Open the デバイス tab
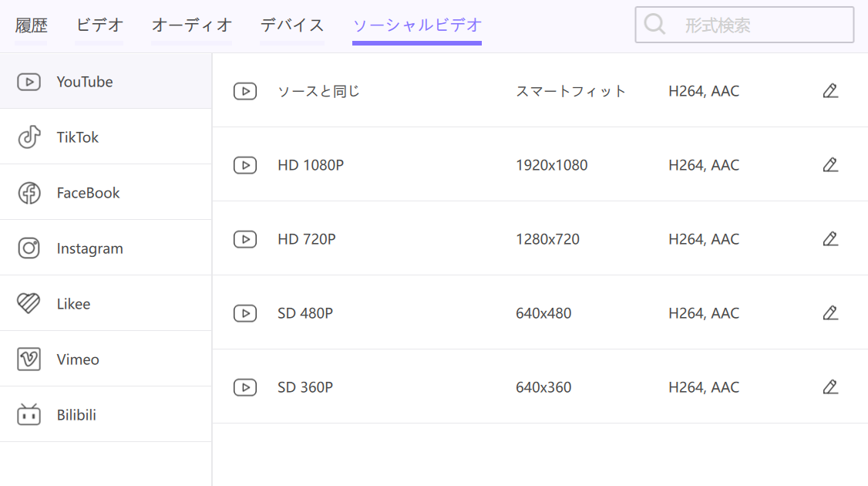Screen dimensions: 868x486 click(292, 25)
